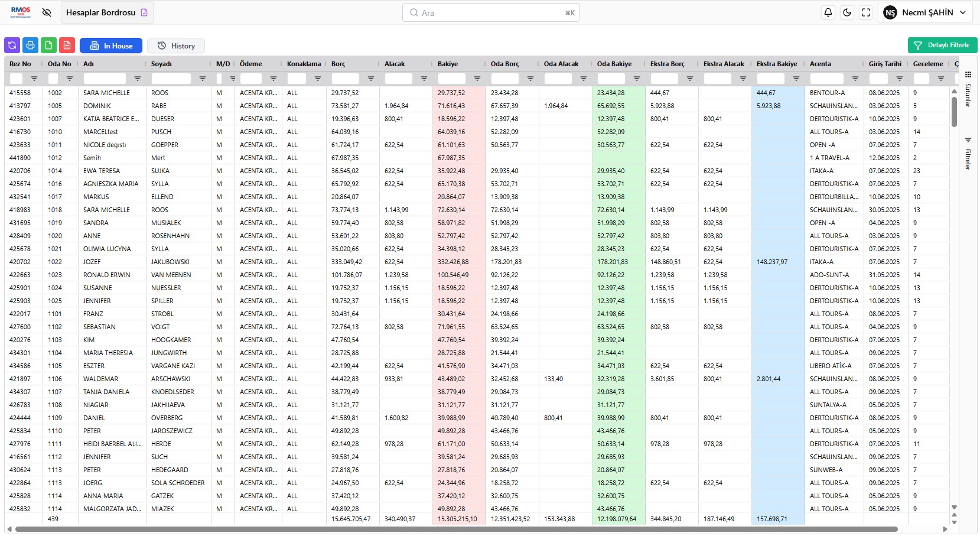Toggle dark mode with the moon icon
Image resolution: width=980 pixels, height=536 pixels.
[x=847, y=12]
